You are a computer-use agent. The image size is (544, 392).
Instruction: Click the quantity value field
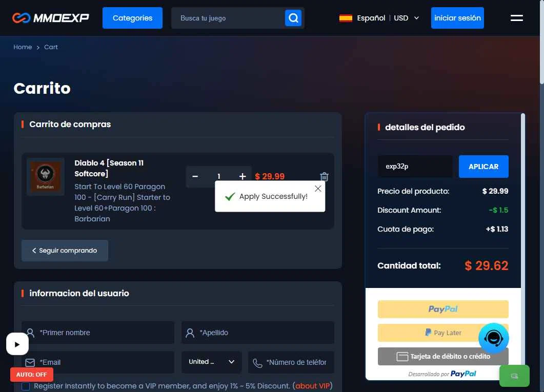[x=218, y=176]
